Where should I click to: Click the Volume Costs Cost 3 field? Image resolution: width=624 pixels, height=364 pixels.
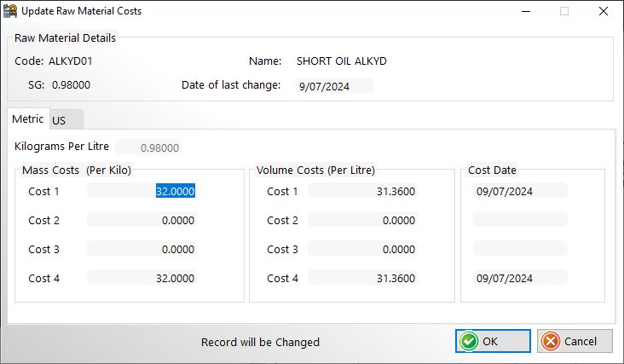(362, 249)
